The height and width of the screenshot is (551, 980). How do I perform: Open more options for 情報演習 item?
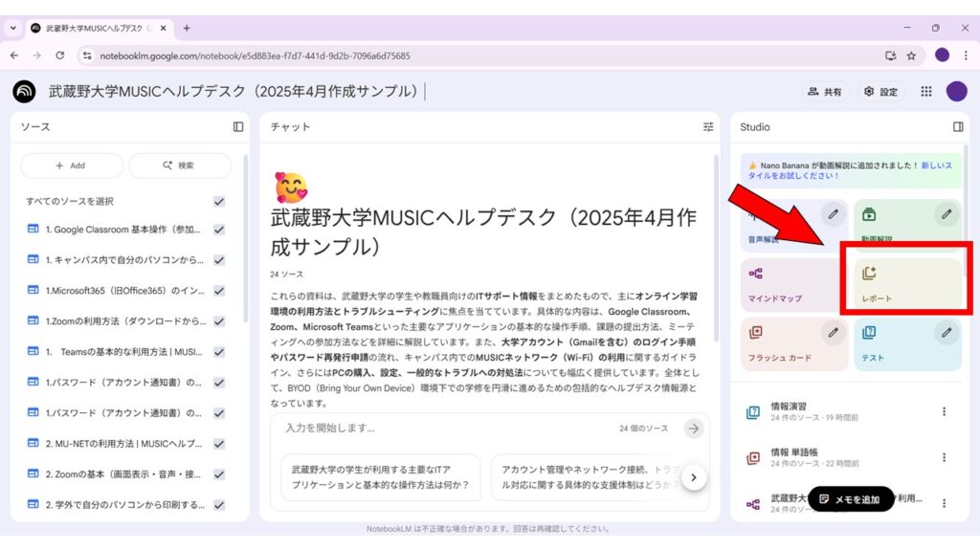click(x=945, y=411)
